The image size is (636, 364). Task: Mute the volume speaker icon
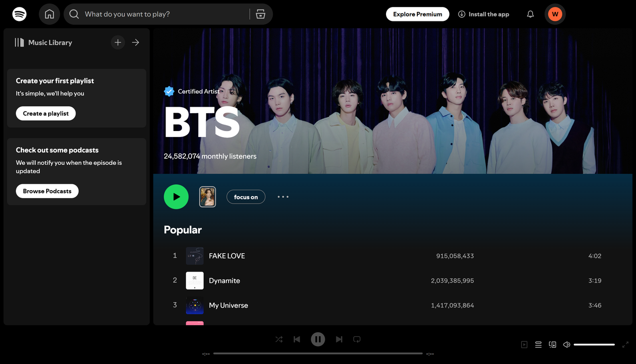click(566, 345)
